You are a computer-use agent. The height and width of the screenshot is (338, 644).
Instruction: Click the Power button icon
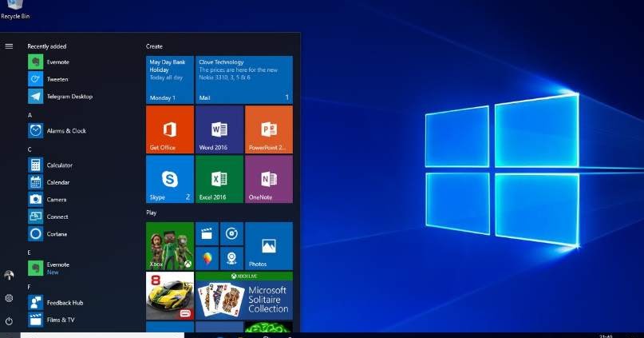(x=9, y=320)
